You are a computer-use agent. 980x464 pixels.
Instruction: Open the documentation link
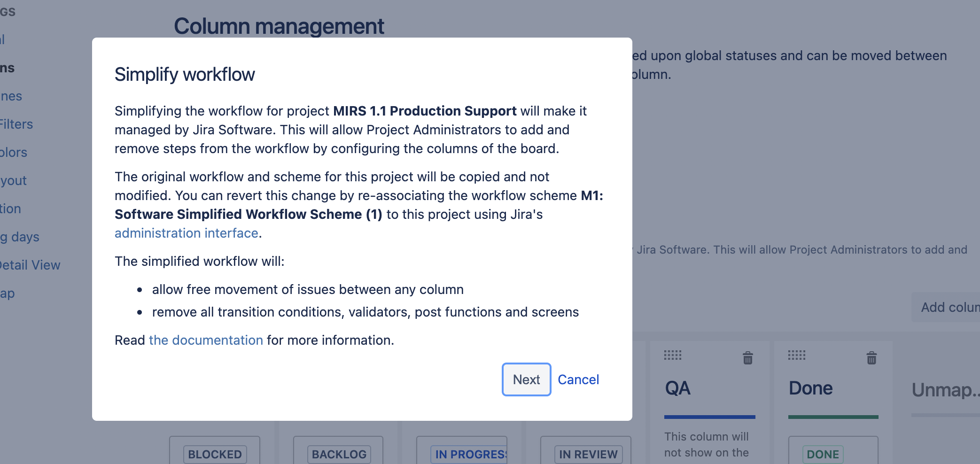[x=206, y=340]
